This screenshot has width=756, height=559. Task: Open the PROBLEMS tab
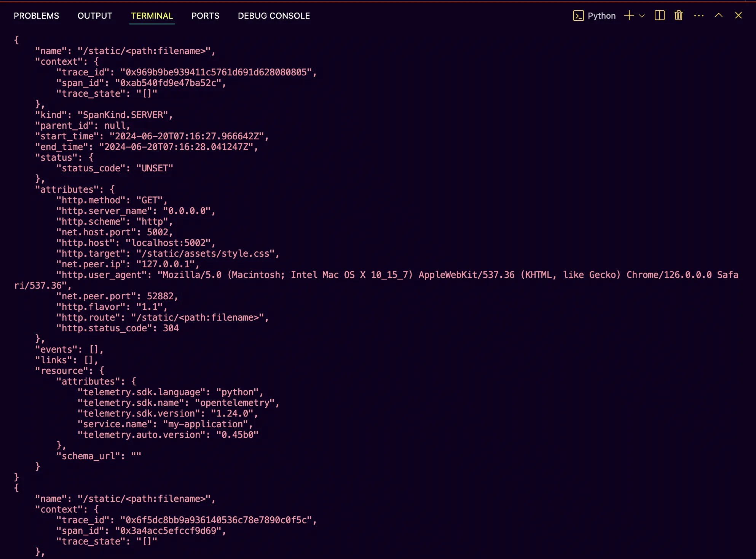pyautogui.click(x=37, y=16)
